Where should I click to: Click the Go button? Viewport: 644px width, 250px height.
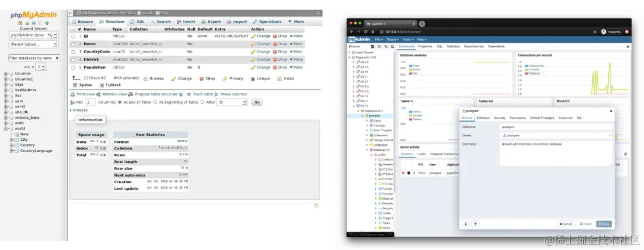coord(257,102)
